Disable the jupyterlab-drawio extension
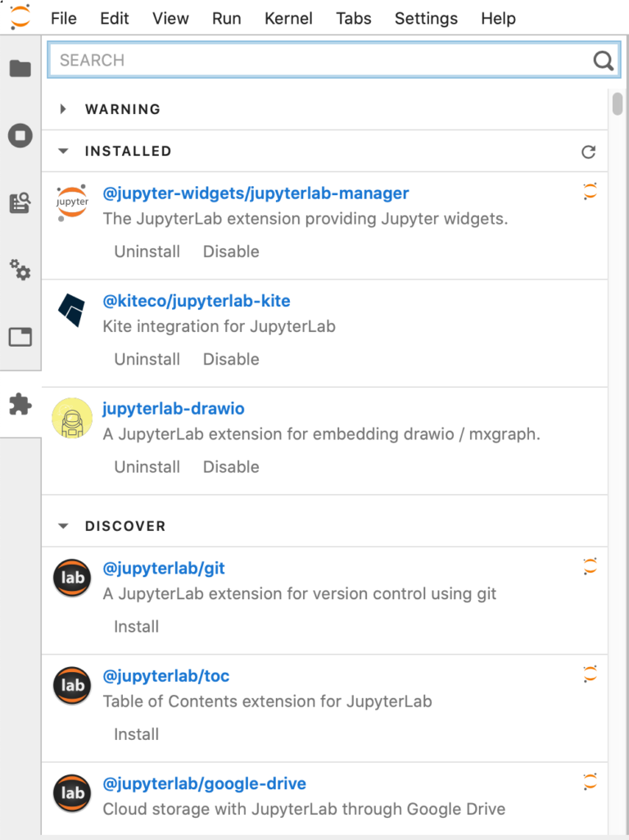 tap(231, 467)
